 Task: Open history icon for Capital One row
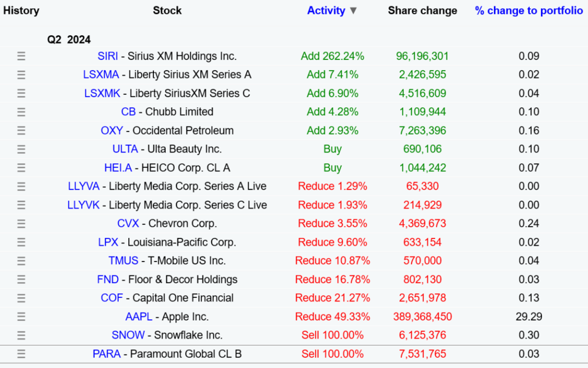[21, 298]
